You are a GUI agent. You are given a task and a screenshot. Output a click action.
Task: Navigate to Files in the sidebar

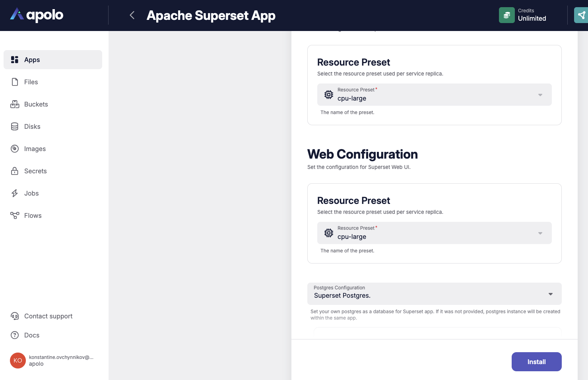[x=31, y=82]
